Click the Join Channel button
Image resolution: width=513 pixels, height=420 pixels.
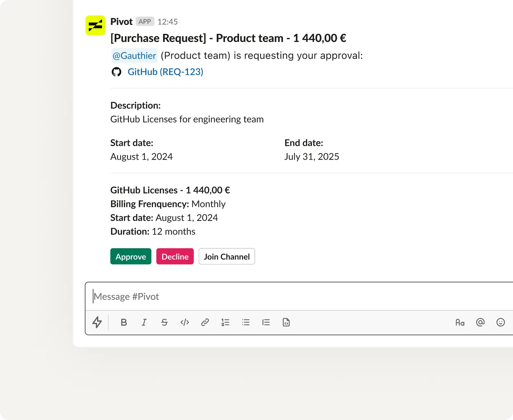(x=227, y=256)
